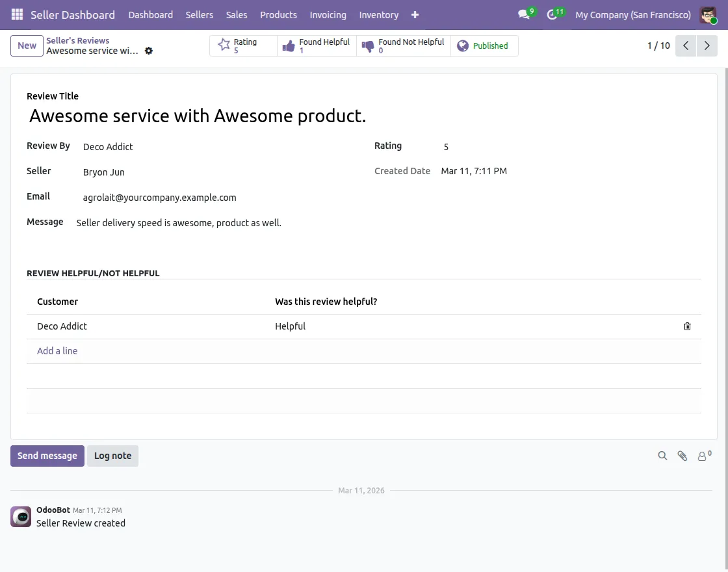The width and height of the screenshot is (728, 572).
Task: Open the gear settings icon near breadcrumb
Action: [149, 51]
